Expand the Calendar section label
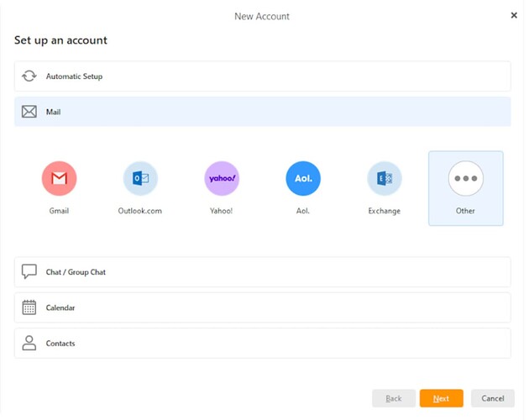This screenshot has width=529, height=420. point(60,307)
